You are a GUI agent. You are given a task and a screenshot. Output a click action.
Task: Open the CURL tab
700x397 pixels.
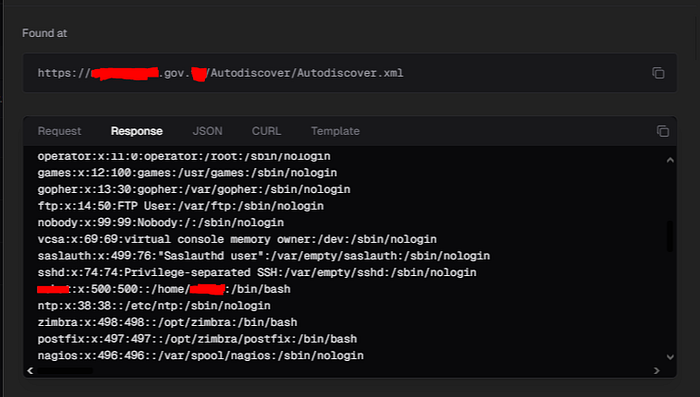pyautogui.click(x=267, y=131)
